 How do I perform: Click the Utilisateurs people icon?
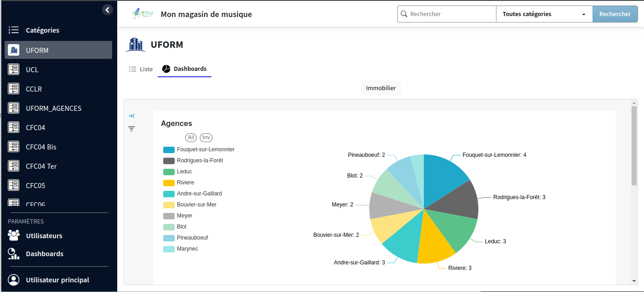click(13, 235)
